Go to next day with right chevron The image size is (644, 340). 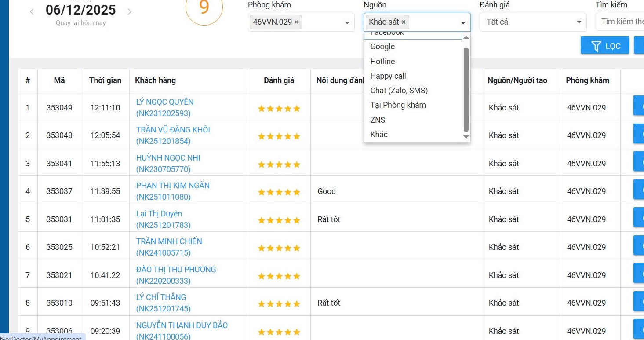point(130,12)
